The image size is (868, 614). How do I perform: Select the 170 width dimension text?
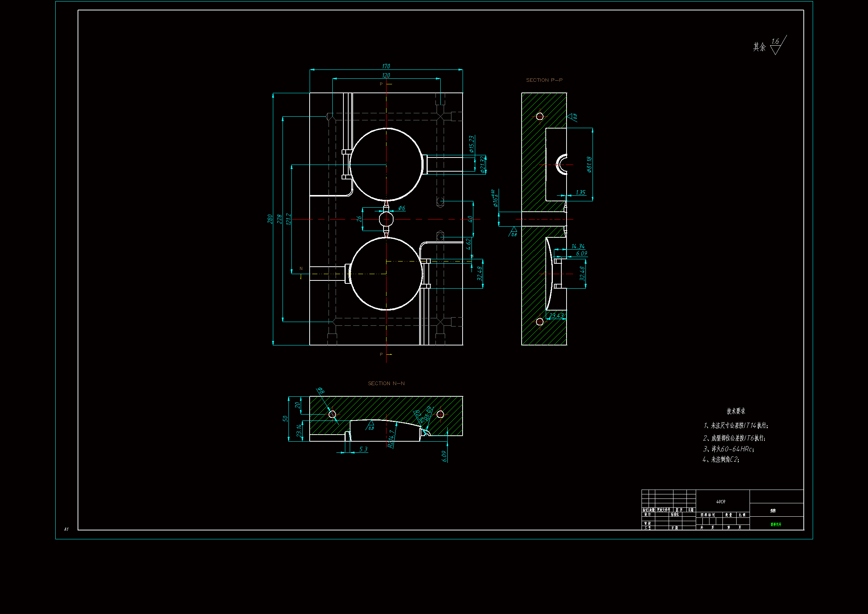386,66
